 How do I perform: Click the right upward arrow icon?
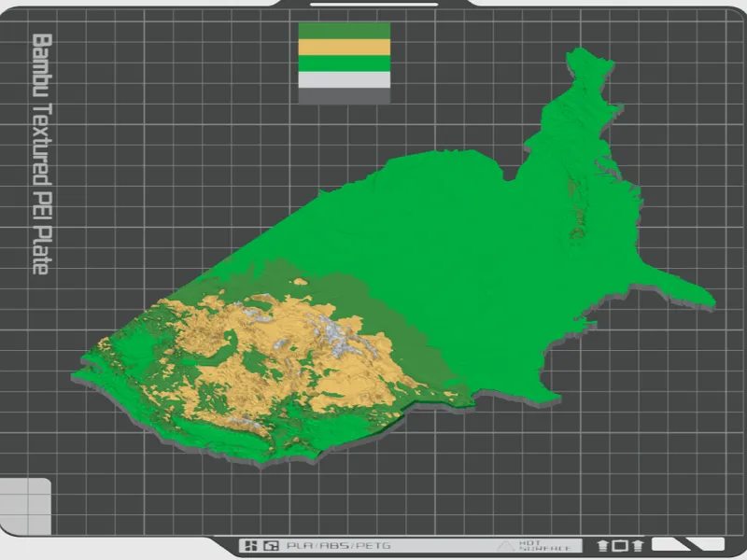pos(638,546)
